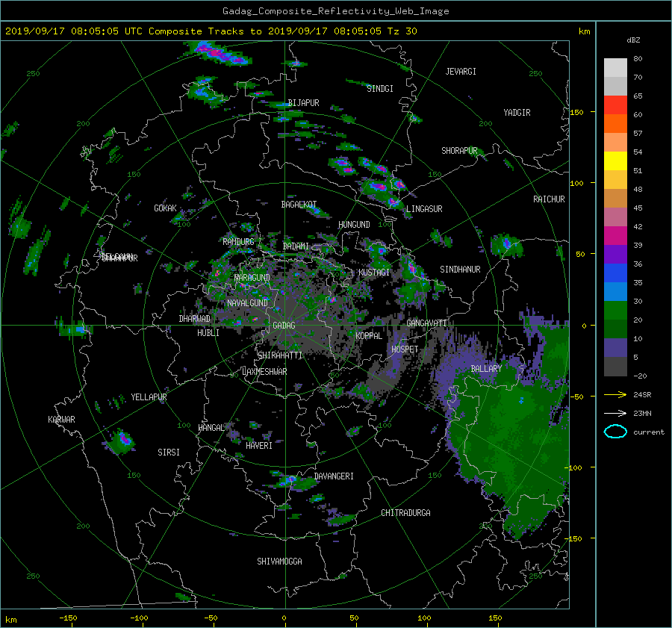Image resolution: width=672 pixels, height=628 pixels.
Task: Click the '24SR' legend label
Action: [x=642, y=394]
